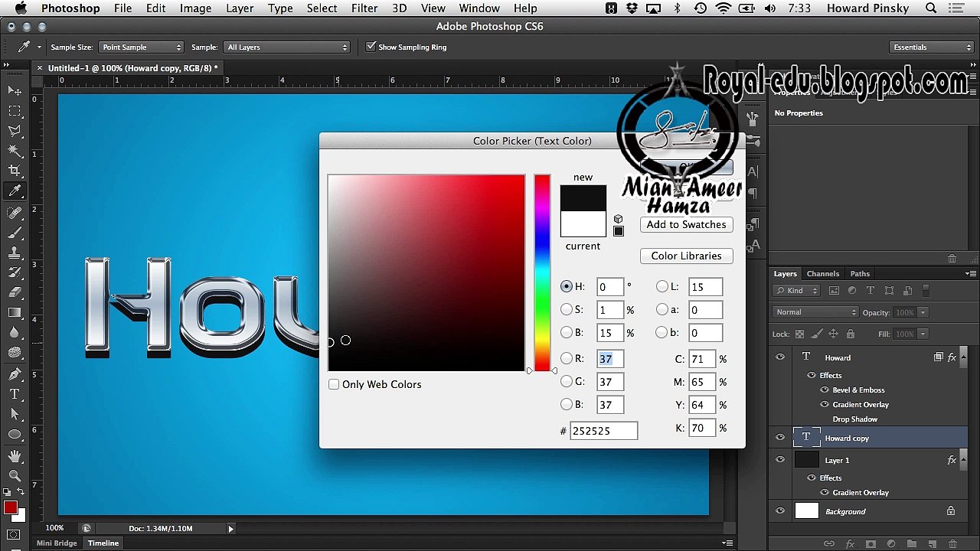
Task: Open the Sample Size dropdown
Action: [x=142, y=47]
